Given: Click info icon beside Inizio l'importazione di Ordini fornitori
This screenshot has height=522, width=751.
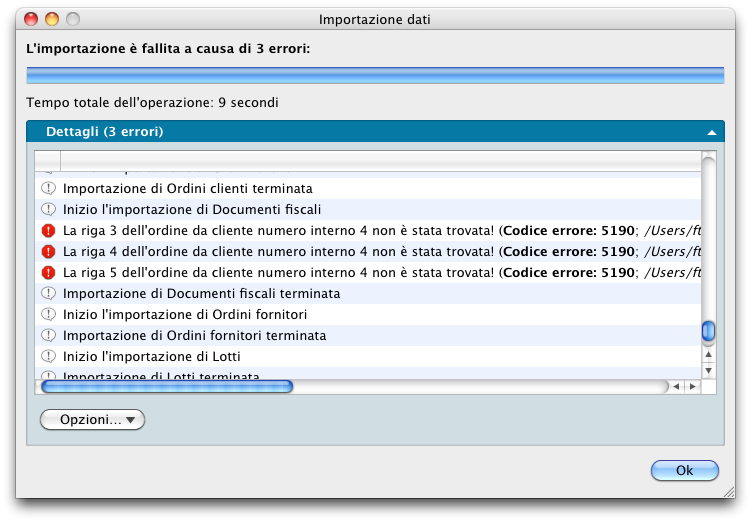Looking at the screenshot, I should pyautogui.click(x=48, y=315).
